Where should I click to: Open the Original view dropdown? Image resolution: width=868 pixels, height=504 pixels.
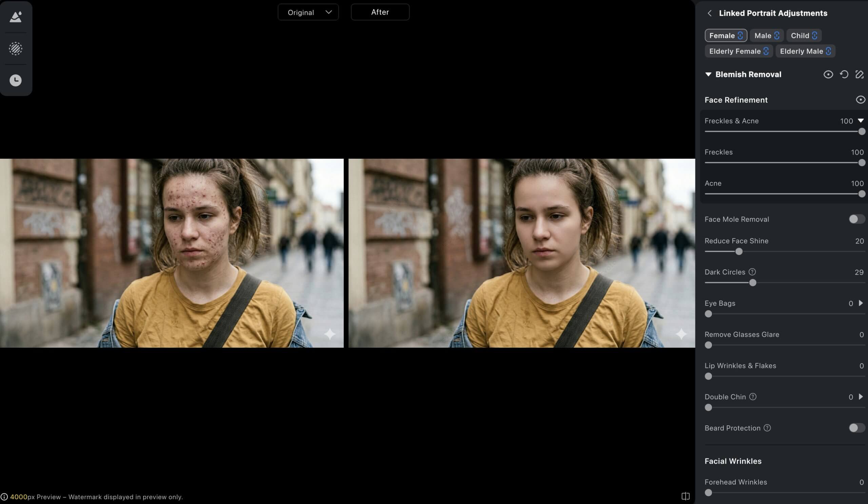308,13
